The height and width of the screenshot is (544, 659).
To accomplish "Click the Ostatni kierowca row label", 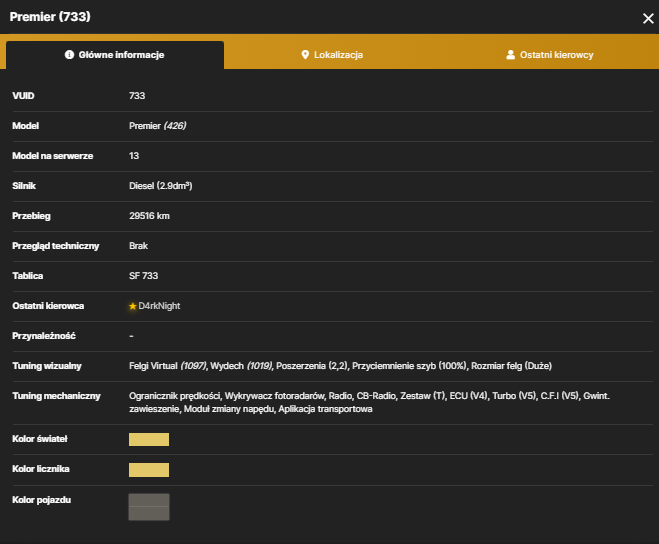I will click(48, 306).
